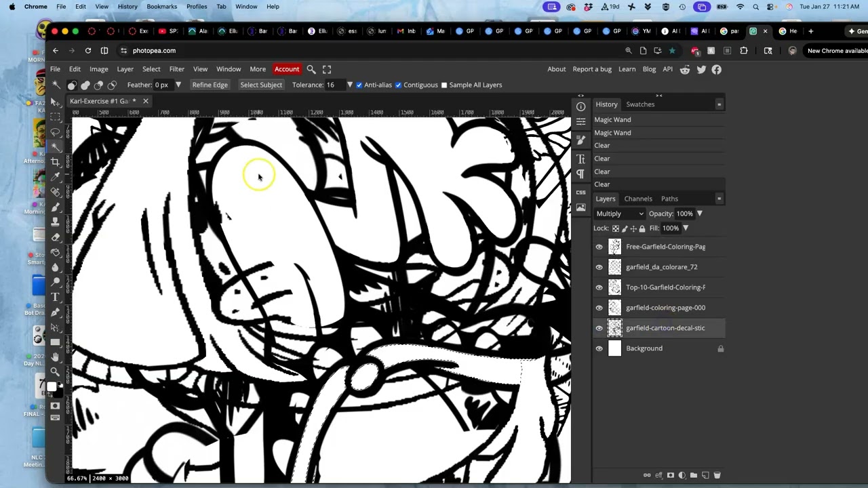Click the Refine Edge button
The height and width of the screenshot is (488, 868).
pyautogui.click(x=210, y=85)
